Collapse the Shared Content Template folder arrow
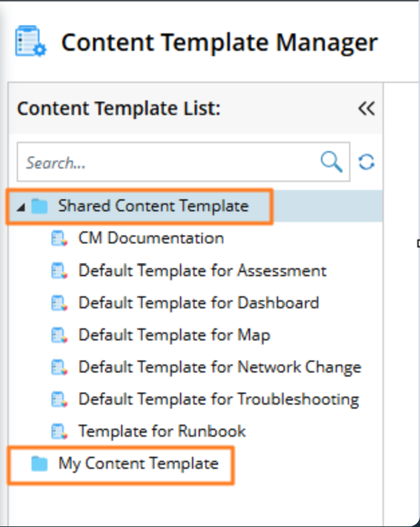 [x=21, y=207]
